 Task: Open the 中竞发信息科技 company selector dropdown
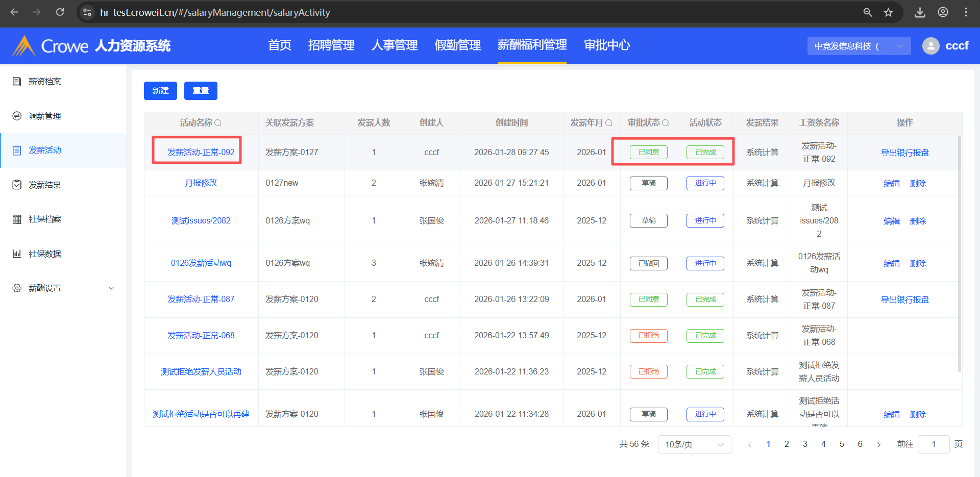tap(859, 46)
